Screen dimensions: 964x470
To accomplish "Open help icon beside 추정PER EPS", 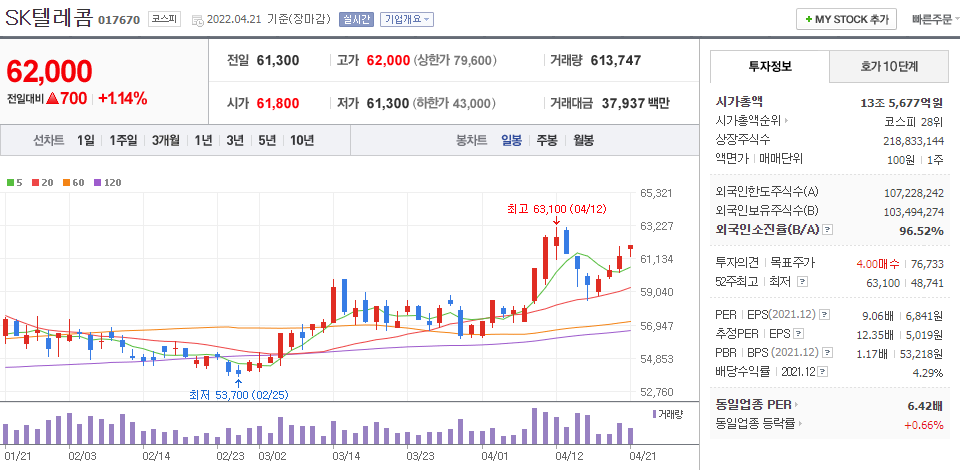I will click(799, 334).
